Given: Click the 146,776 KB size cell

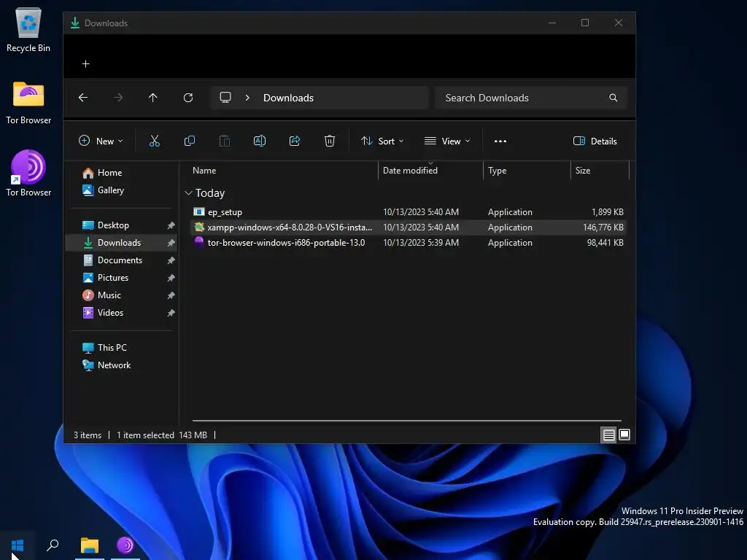Looking at the screenshot, I should point(603,227).
